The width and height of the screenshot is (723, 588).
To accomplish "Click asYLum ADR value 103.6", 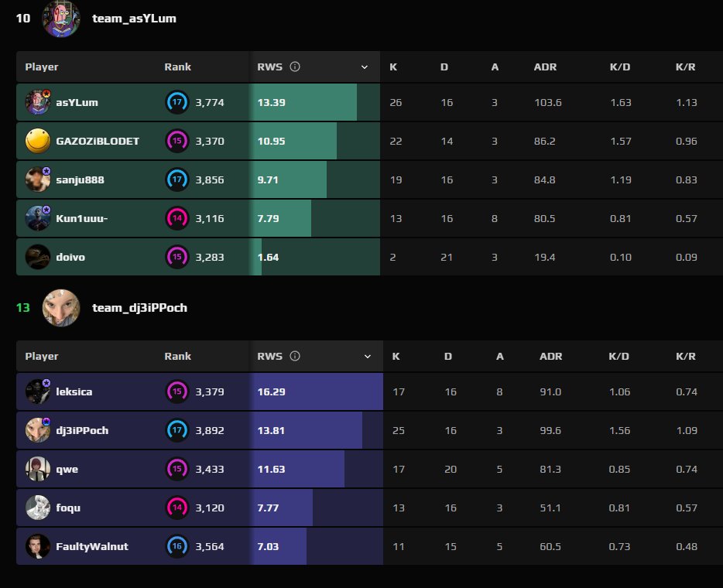I will 548,102.
